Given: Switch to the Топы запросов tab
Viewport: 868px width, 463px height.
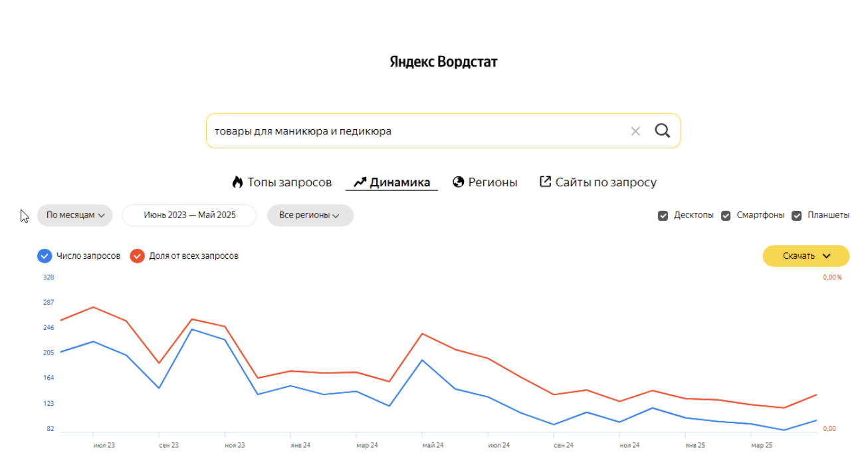Looking at the screenshot, I should tap(289, 182).
